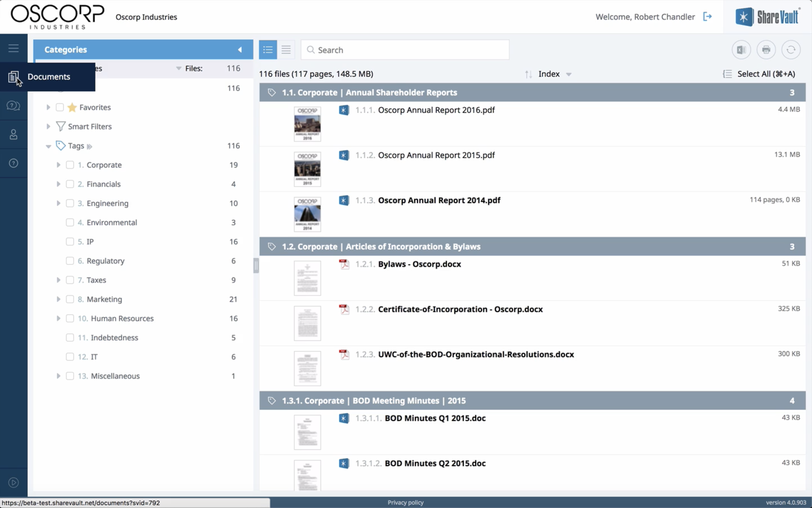The width and height of the screenshot is (812, 508).
Task: Open the Help question mark sidebar icon
Action: (x=14, y=163)
